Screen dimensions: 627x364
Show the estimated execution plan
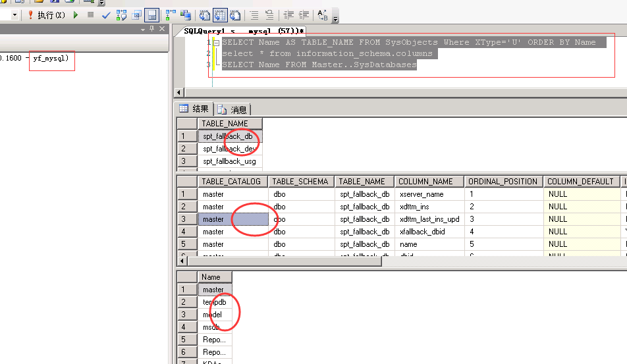[121, 14]
